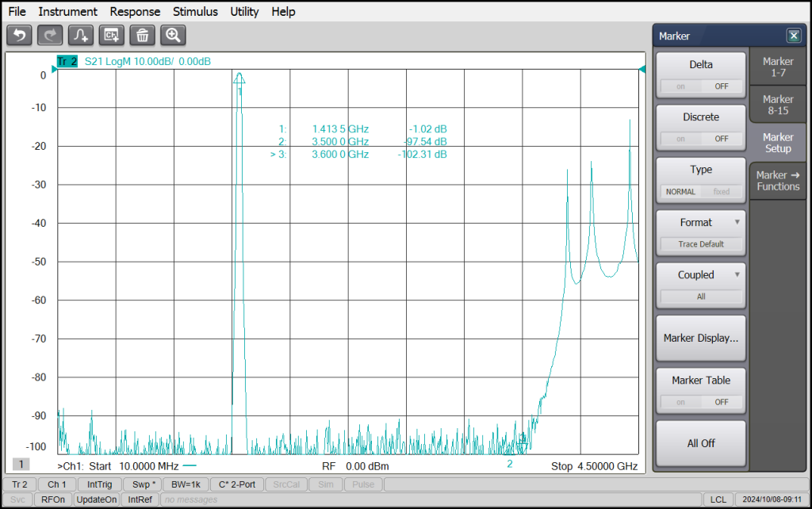Add a new trace with the trace icon

(x=81, y=35)
